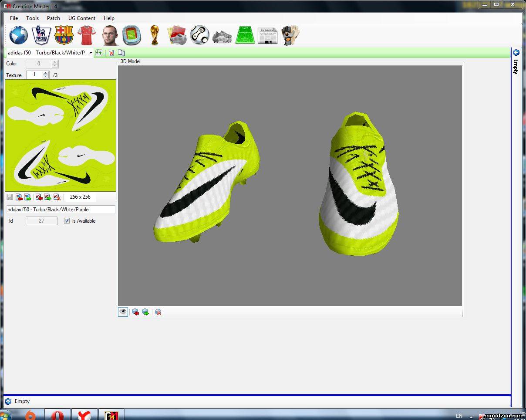The width and height of the screenshot is (526, 420).
Task: Click the Creation Master 14 taskbar icon
Action: 111,415
